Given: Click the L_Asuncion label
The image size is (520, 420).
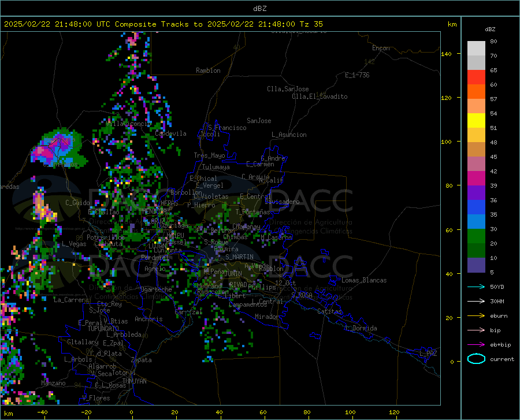Looking at the screenshot, I should pos(289,135).
